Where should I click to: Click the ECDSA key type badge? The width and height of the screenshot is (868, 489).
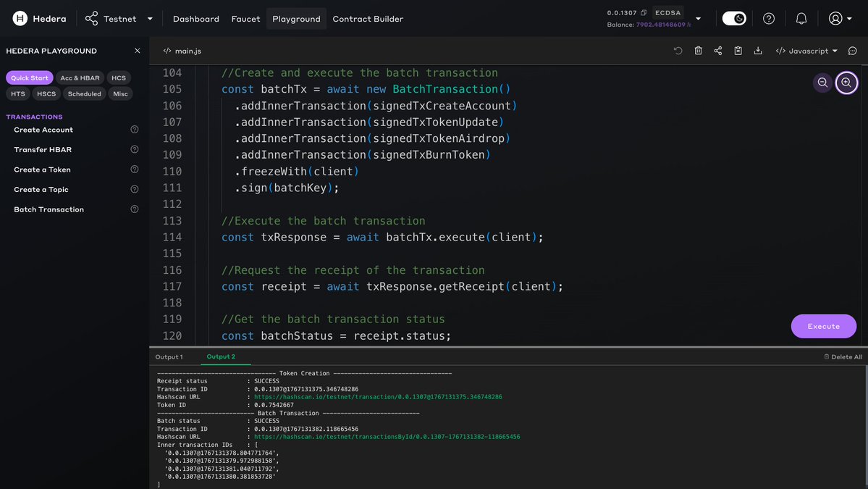(667, 12)
